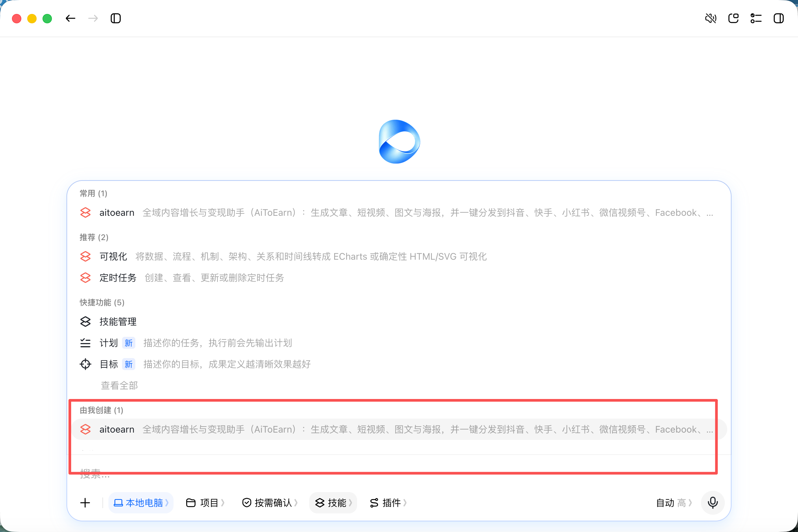Toggle the left sidebar panel icon
798x532 pixels.
pos(116,18)
